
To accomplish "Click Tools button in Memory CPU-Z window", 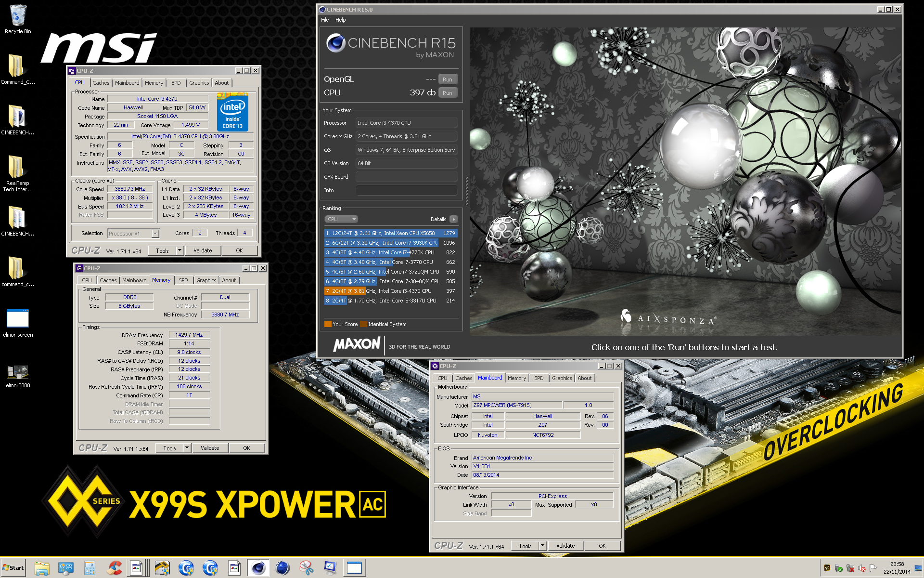I will (169, 448).
